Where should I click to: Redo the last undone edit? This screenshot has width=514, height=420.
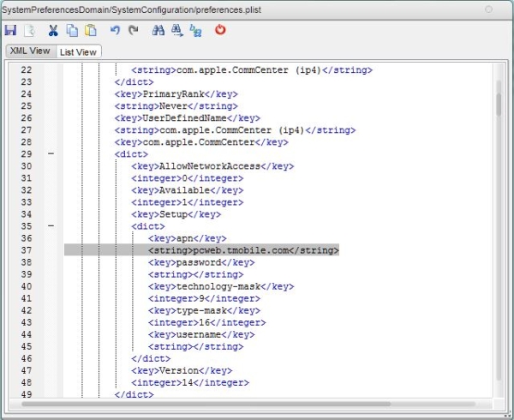coord(133,30)
